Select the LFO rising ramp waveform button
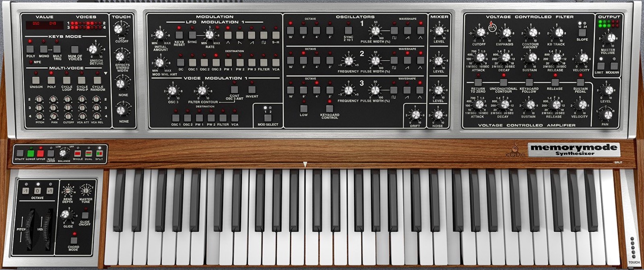The width and height of the screenshot is (644, 270). click(x=252, y=35)
